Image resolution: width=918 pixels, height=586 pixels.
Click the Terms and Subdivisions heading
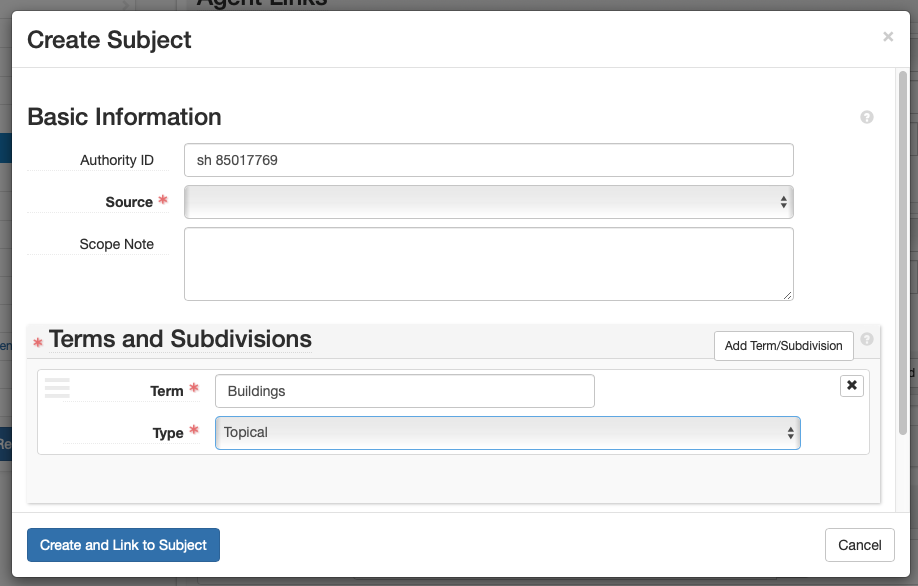[x=180, y=339]
